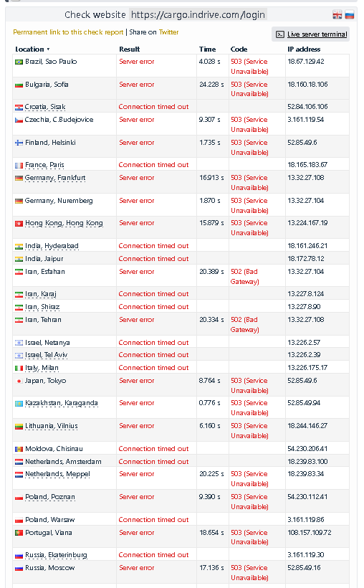The height and width of the screenshot is (588, 364).
Task: Switch language via the UK flag icon
Action: pos(337,15)
